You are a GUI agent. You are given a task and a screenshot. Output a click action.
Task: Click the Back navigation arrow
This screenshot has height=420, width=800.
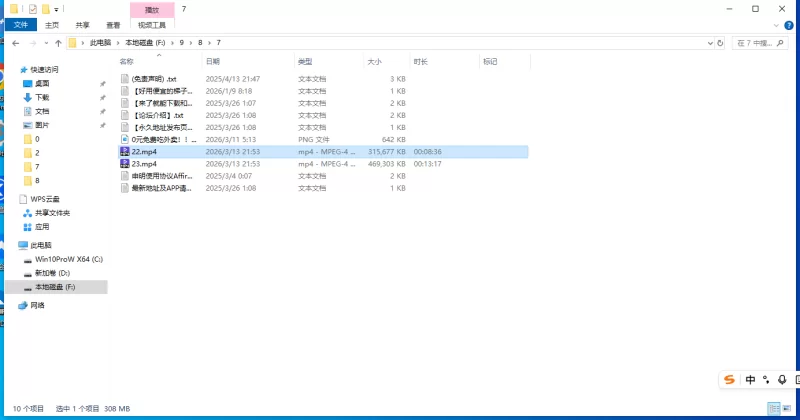click(16, 43)
